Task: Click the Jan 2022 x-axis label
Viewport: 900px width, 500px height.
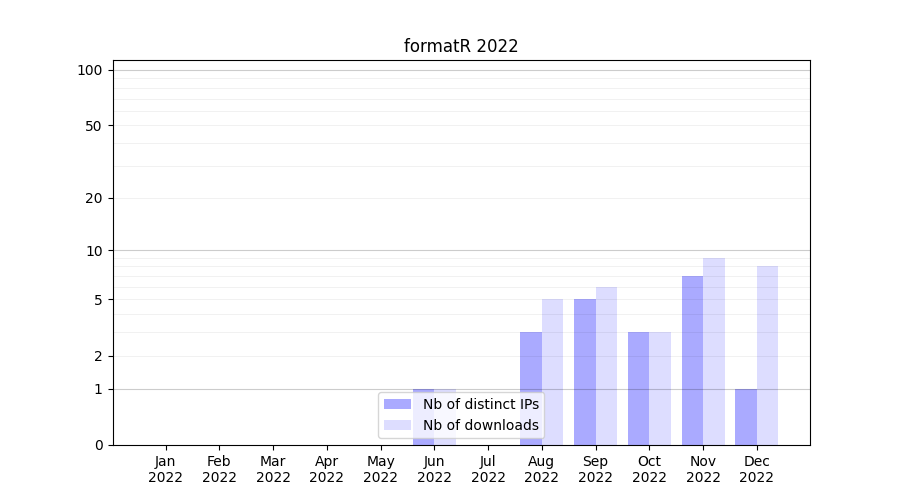Action: click(x=165, y=469)
